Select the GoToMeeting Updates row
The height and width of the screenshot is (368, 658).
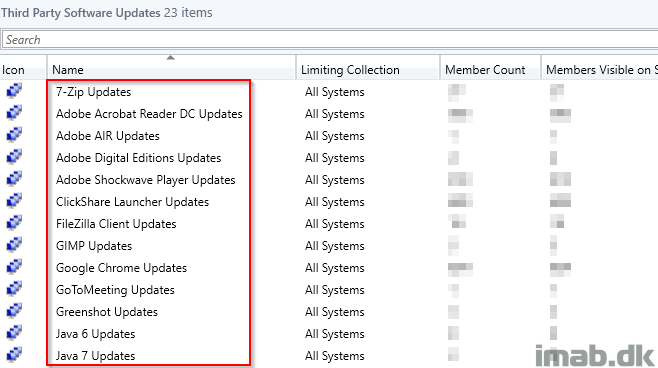pos(115,290)
